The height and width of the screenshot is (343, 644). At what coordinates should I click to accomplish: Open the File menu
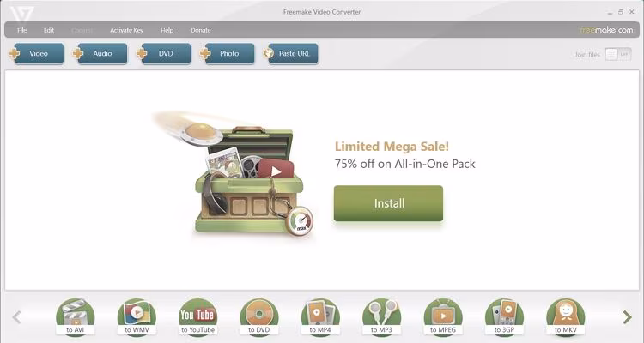[21, 30]
